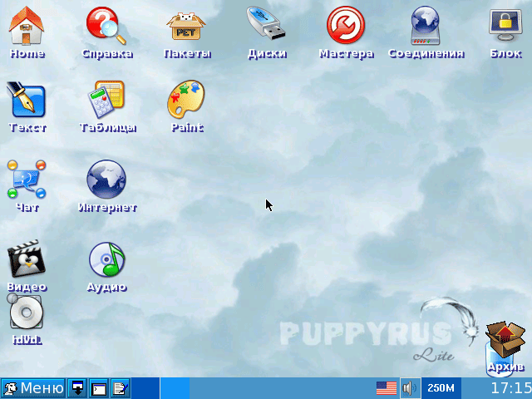Viewport: 532px width, 399px height.
Task: Open the Диски USB drive icon
Action: click(x=266, y=24)
